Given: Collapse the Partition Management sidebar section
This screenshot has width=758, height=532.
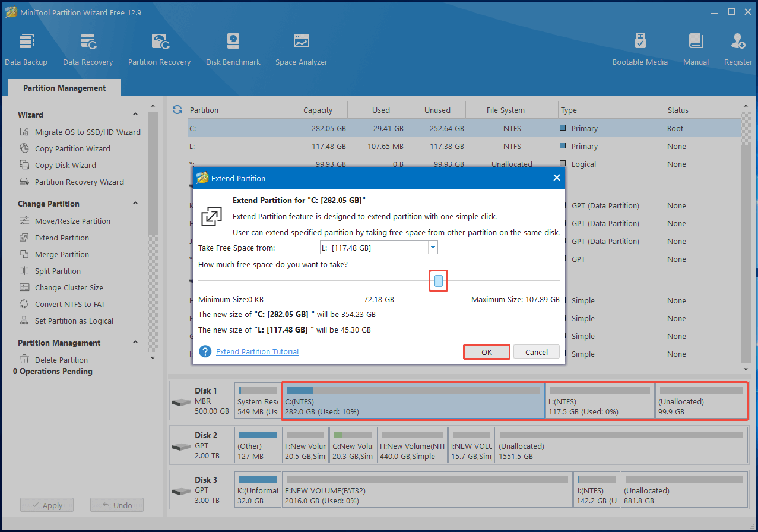Looking at the screenshot, I should click(x=135, y=343).
